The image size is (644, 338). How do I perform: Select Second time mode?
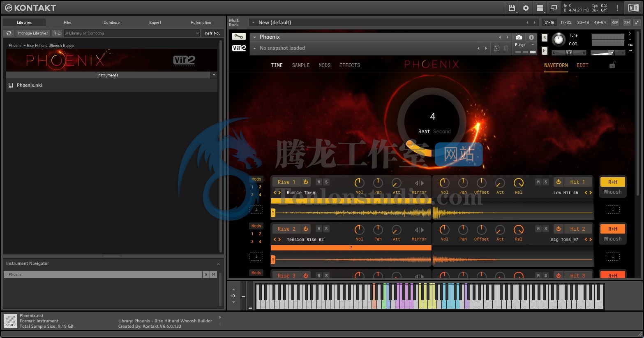(442, 132)
